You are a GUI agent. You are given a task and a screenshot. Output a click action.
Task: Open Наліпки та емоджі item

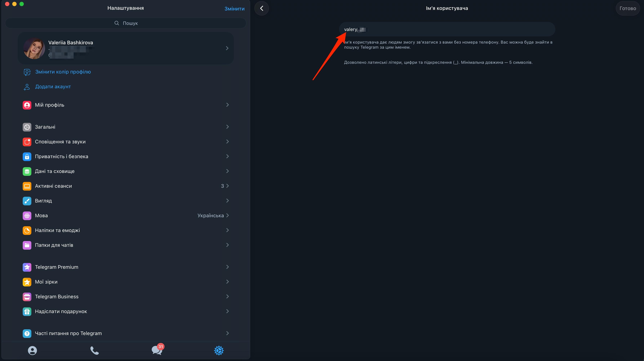pos(126,230)
